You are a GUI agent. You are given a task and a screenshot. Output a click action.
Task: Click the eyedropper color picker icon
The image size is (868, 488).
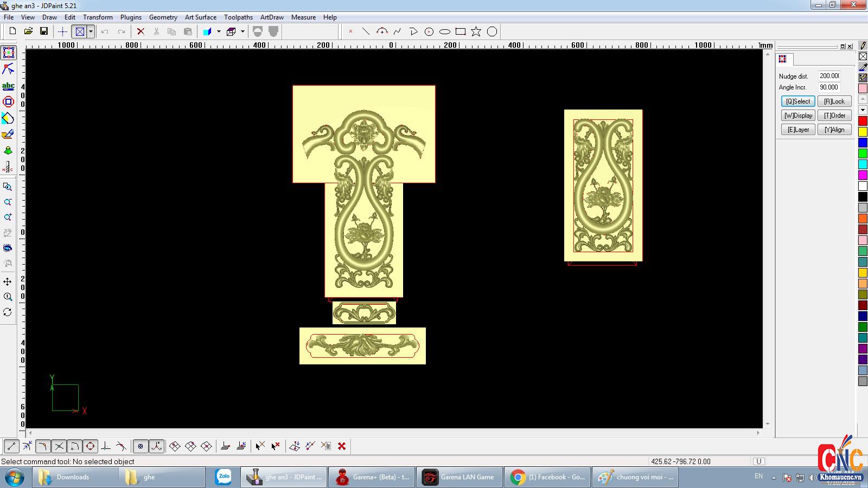tap(863, 67)
